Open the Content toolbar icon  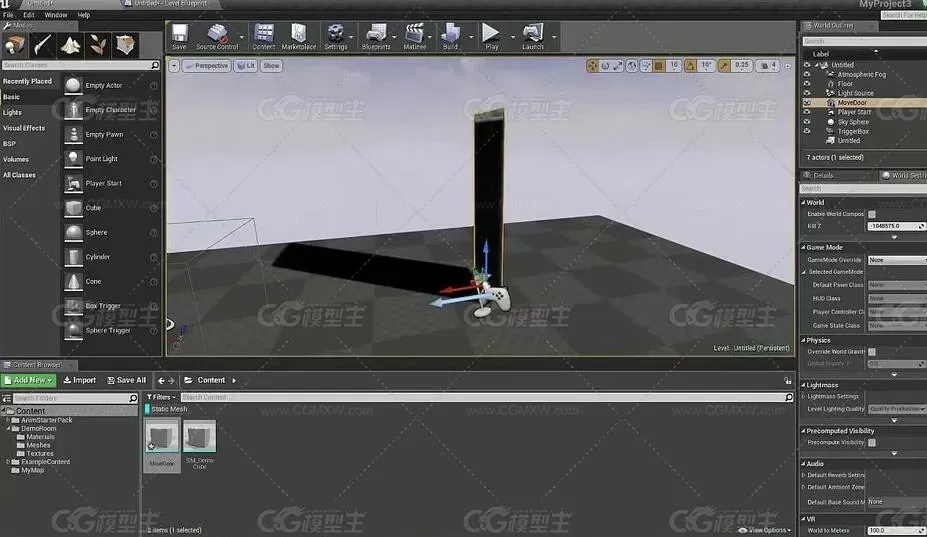[x=264, y=37]
